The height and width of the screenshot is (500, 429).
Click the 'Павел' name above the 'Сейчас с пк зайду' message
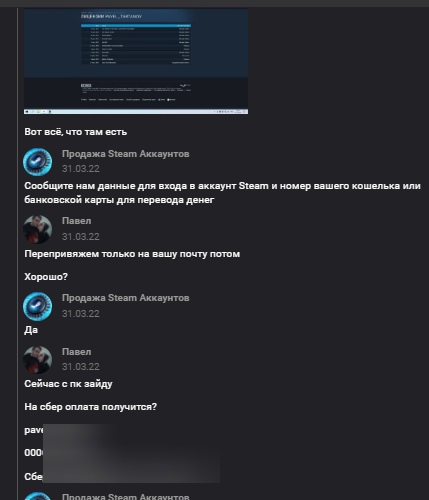(x=76, y=352)
